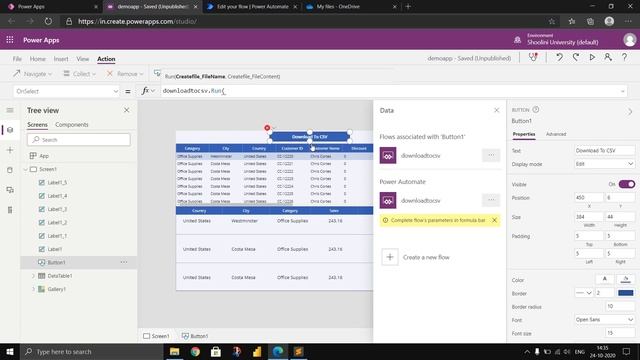The width and height of the screenshot is (640, 360).
Task: Expand the DataTable1 tree node
Action: (x=33, y=276)
